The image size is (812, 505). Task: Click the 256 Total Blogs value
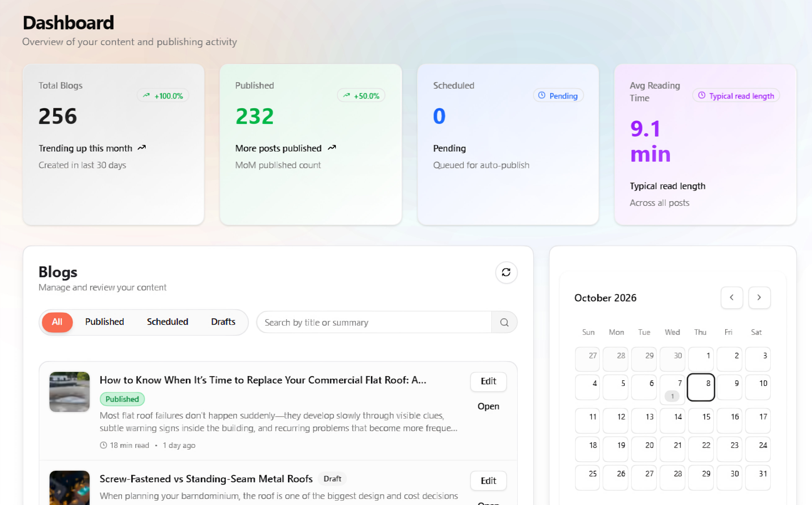pos(57,116)
